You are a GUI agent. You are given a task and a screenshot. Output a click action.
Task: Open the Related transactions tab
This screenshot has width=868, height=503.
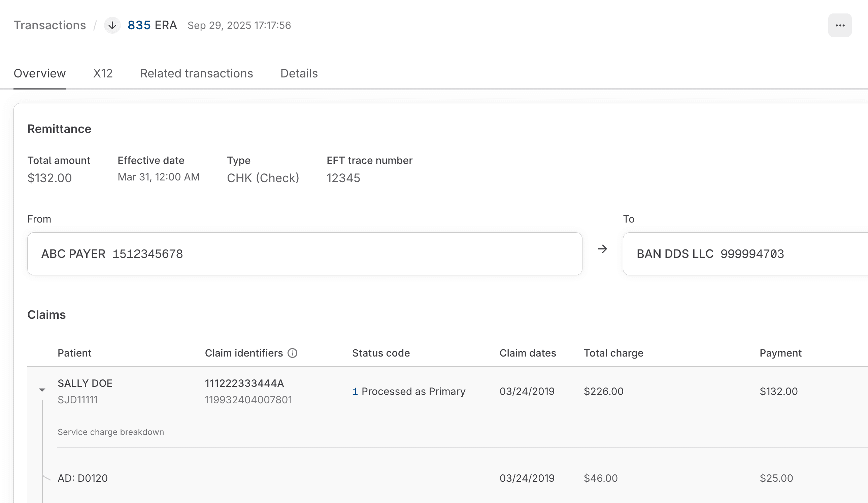[x=196, y=73]
